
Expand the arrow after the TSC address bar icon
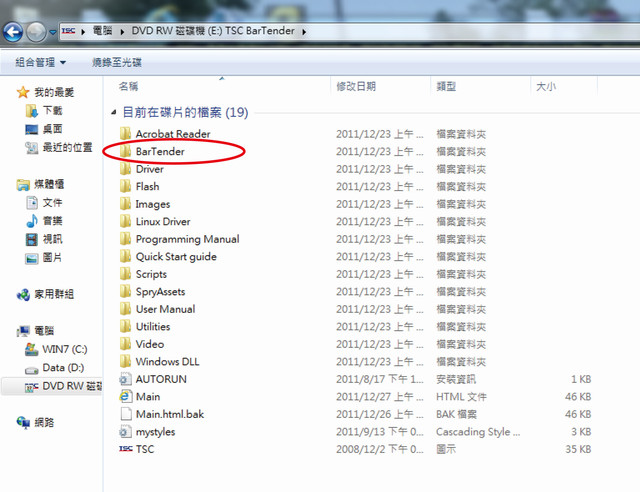pyautogui.click(x=83, y=31)
